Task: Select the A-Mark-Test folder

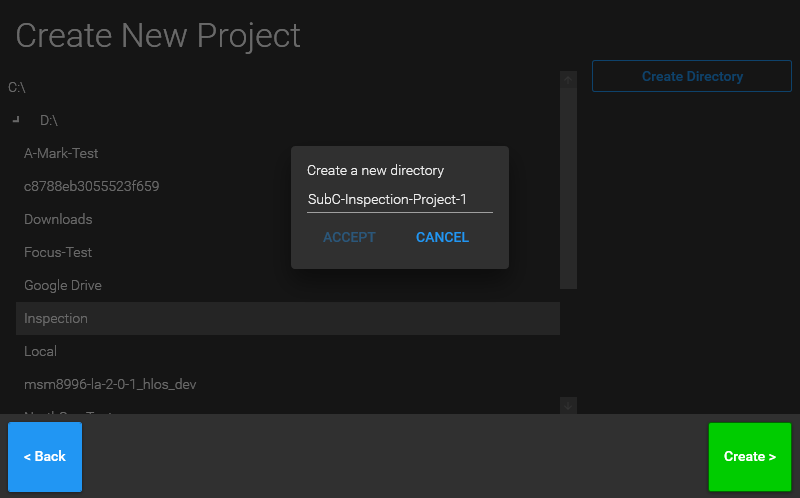Action: coord(61,153)
